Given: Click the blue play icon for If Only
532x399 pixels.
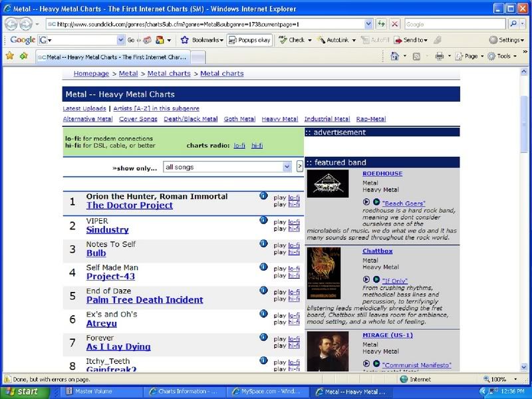Looking at the screenshot, I should tap(366, 279).
